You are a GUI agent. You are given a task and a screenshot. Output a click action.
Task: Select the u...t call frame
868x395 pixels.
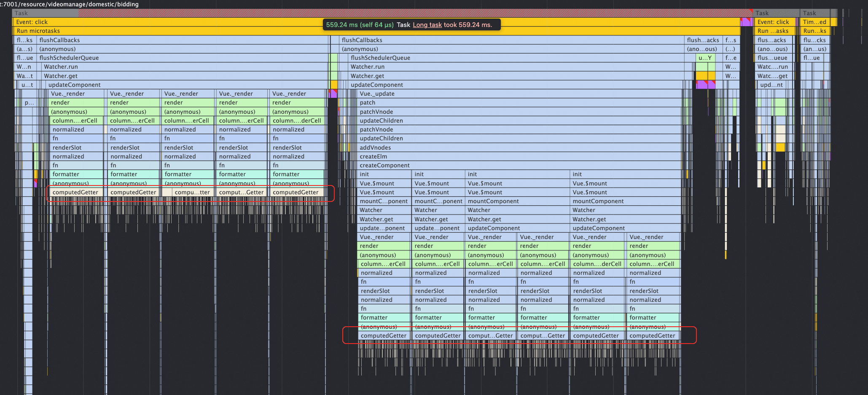click(27, 85)
